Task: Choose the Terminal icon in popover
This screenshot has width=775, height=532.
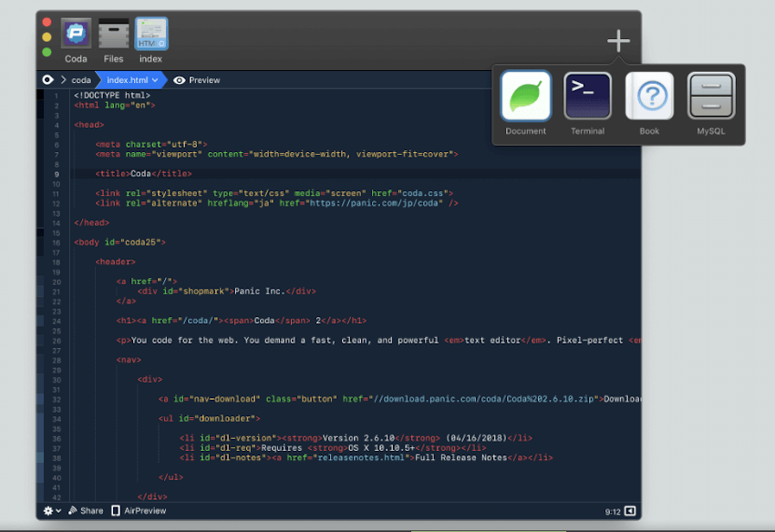Action: tap(587, 96)
